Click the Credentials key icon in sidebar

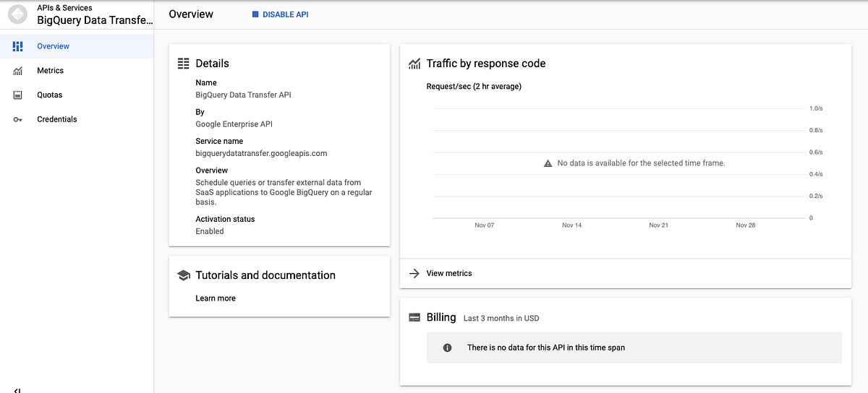[x=18, y=119]
